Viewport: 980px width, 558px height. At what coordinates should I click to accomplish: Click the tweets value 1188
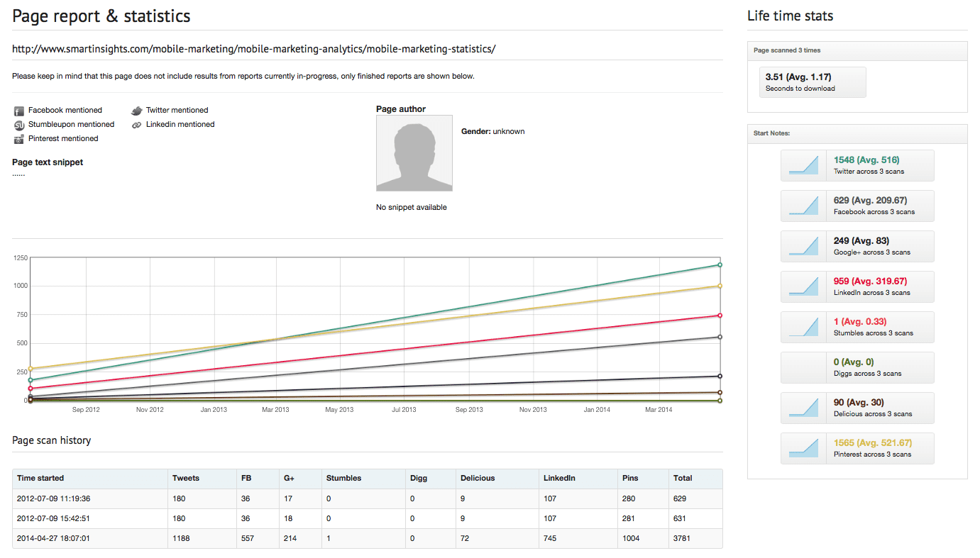[x=182, y=538]
